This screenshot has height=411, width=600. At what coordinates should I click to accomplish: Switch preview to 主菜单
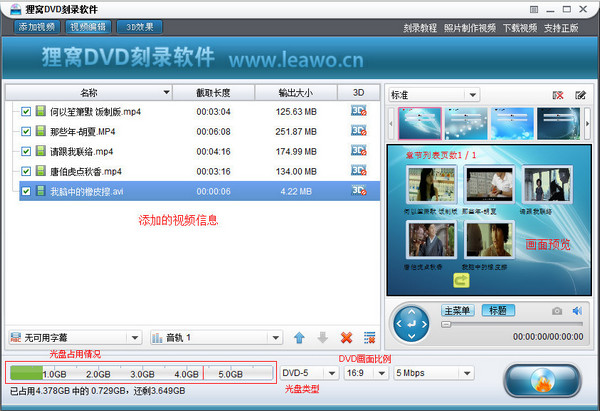click(458, 310)
